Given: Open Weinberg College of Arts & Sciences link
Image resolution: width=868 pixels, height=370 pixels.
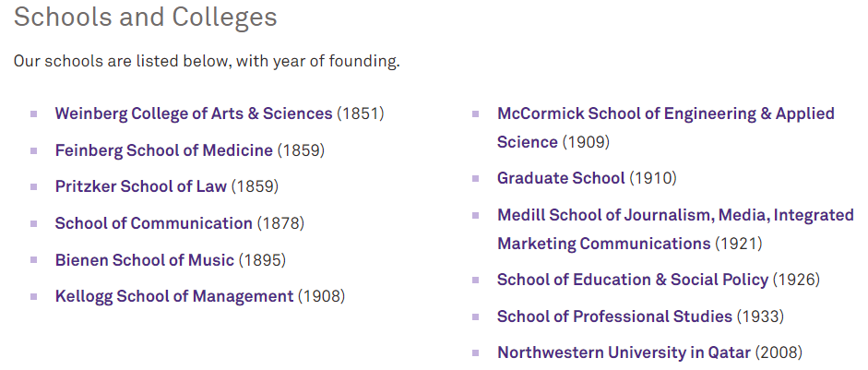Looking at the screenshot, I should click(193, 113).
